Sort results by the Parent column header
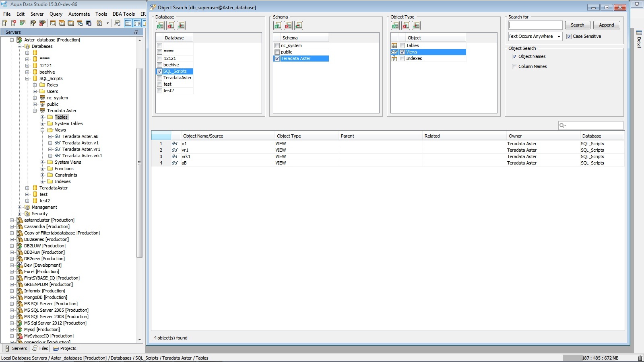 [380, 136]
